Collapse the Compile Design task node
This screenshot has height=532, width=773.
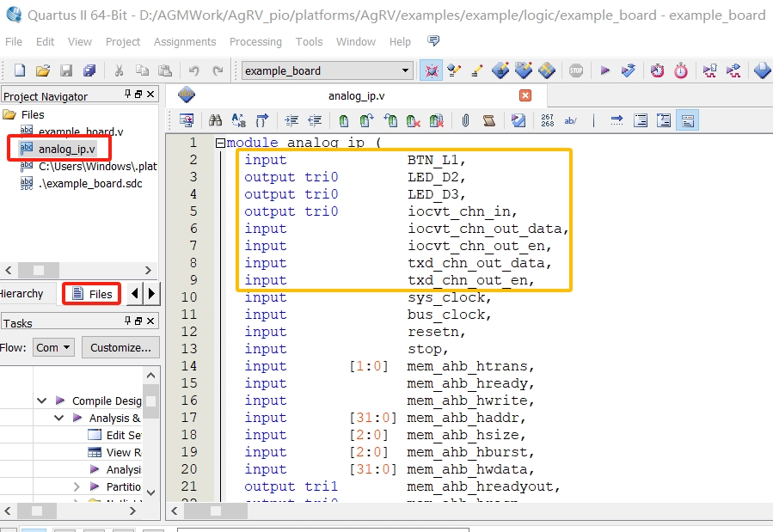[42, 401]
